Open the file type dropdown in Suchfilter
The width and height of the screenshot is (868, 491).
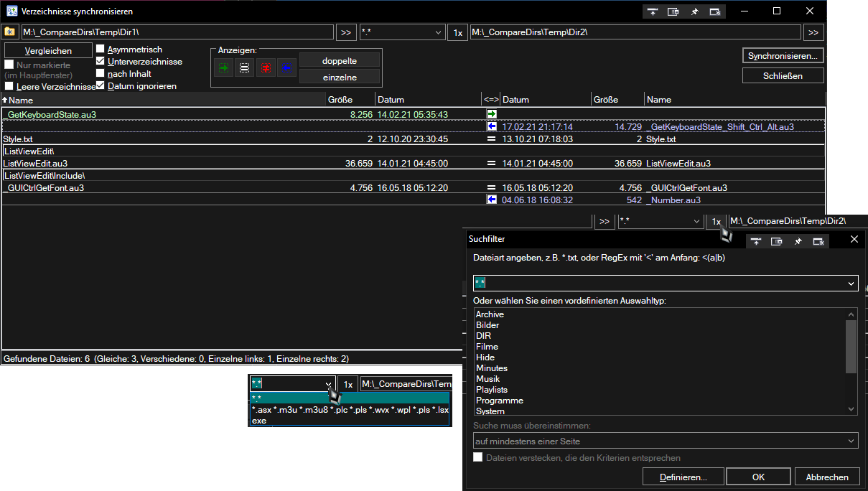pos(851,284)
